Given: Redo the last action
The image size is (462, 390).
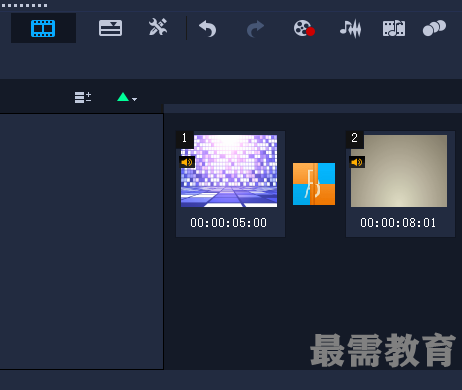Looking at the screenshot, I should [255, 29].
